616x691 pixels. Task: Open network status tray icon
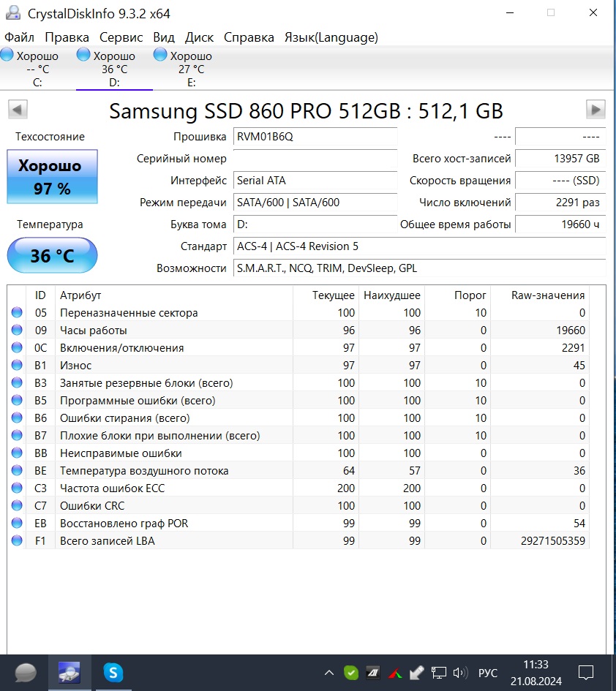(x=438, y=673)
